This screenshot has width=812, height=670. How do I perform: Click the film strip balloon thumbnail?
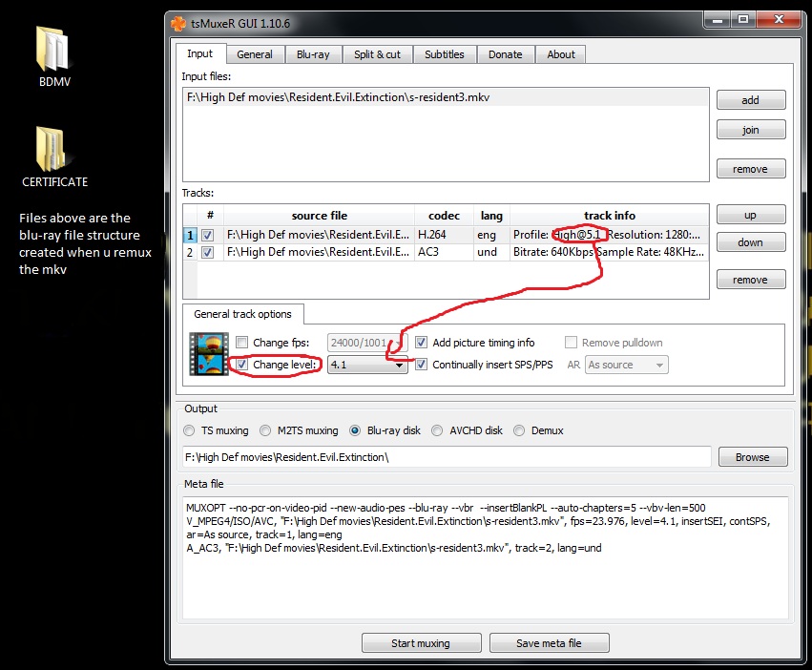[209, 353]
